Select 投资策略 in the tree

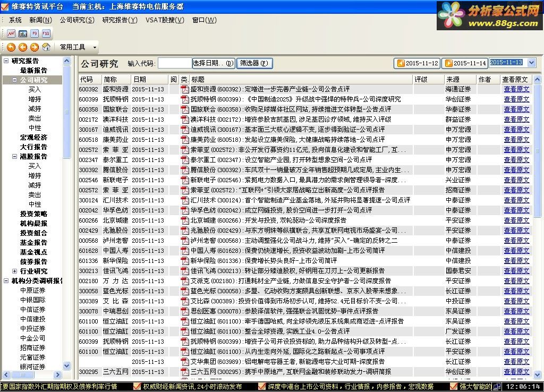(x=33, y=214)
